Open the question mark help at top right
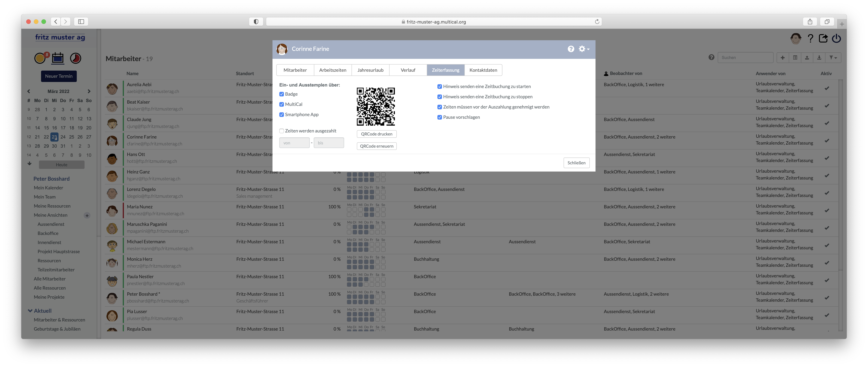868x367 pixels. [x=810, y=39]
